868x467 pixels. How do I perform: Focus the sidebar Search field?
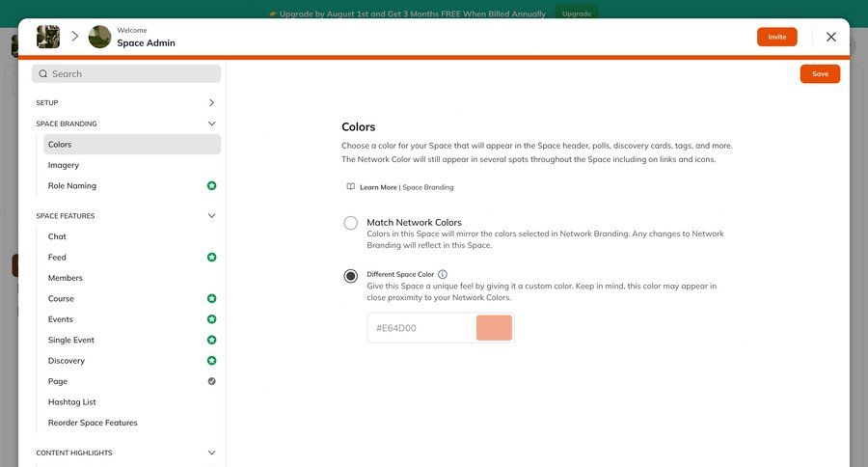tap(126, 73)
